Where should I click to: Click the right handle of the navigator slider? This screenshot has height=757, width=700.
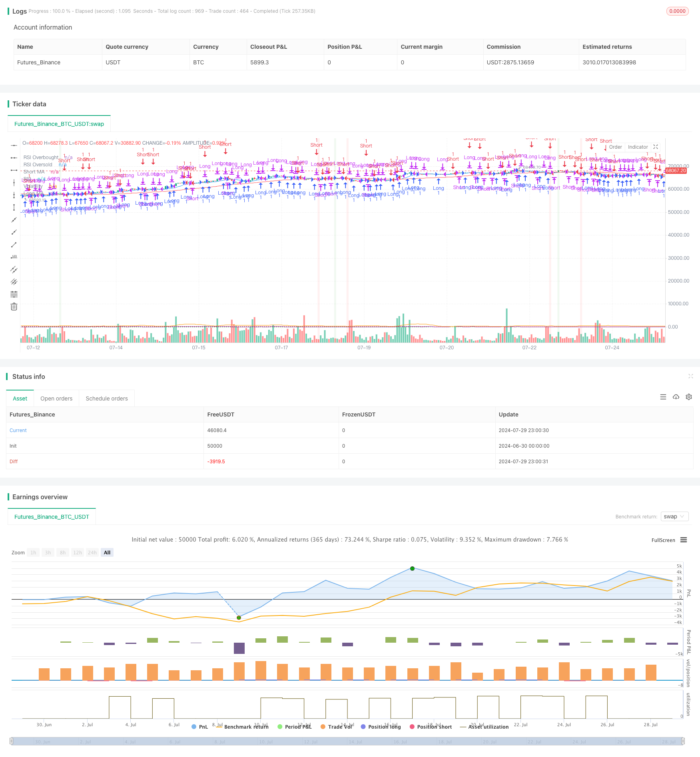(x=683, y=741)
